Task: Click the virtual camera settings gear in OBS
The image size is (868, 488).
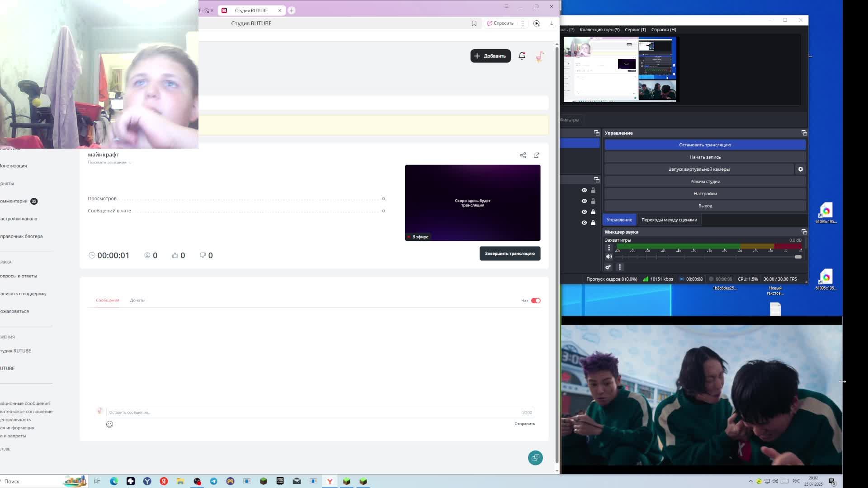Action: tap(800, 169)
